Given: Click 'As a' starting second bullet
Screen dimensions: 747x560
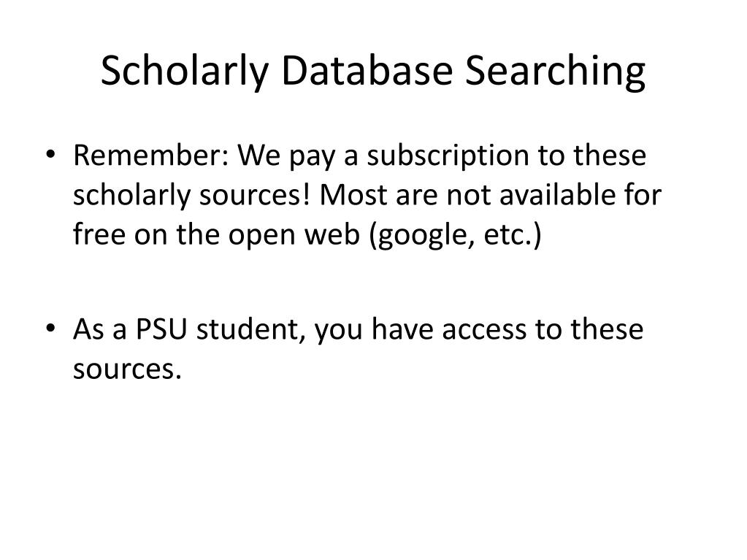Looking at the screenshot, I should [99, 329].
